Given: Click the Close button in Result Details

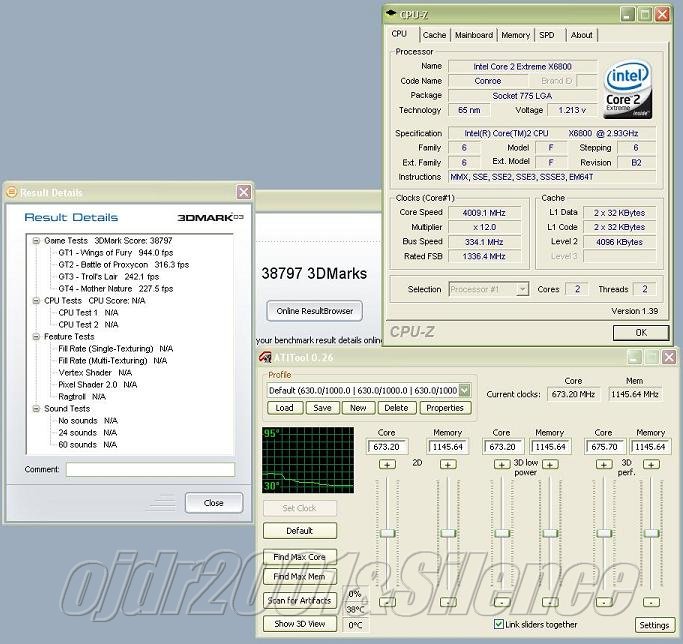Looking at the screenshot, I should (213, 503).
